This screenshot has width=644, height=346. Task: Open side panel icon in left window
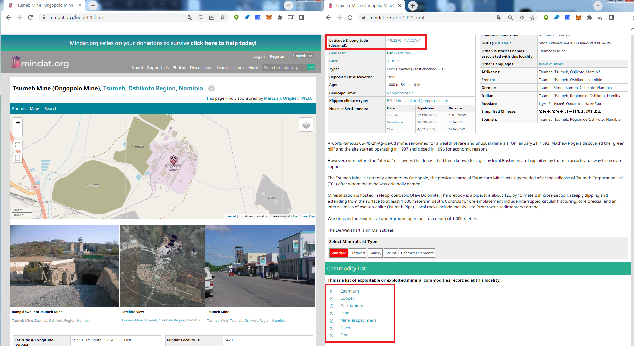click(302, 17)
